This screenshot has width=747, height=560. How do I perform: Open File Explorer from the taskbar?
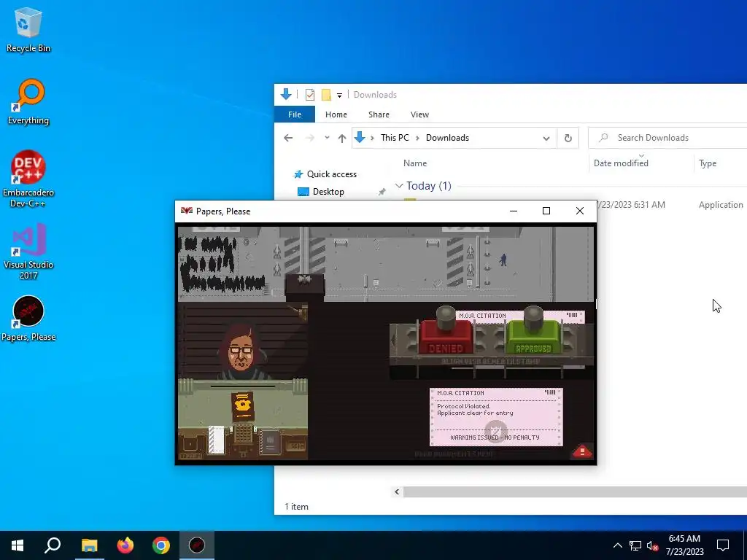tap(89, 545)
